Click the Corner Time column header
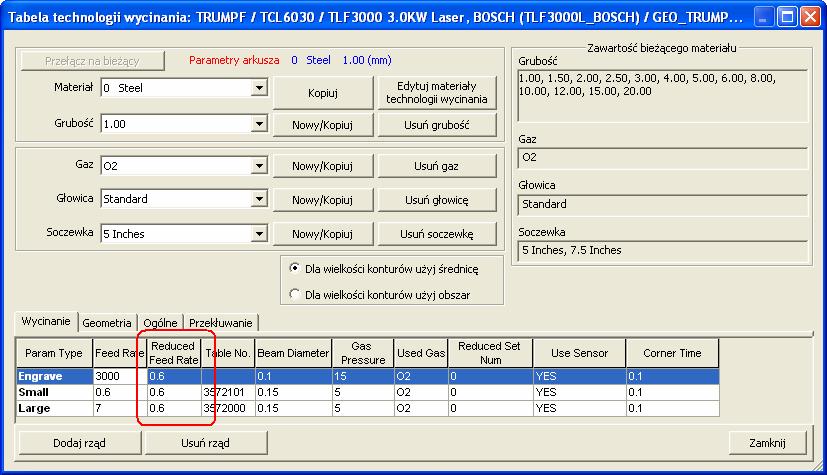Image resolution: width=827 pixels, height=475 pixels. point(672,353)
